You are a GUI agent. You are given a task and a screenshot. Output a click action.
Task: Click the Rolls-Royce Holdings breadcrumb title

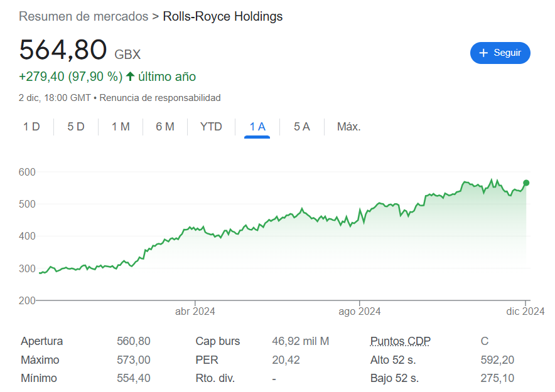pyautogui.click(x=223, y=16)
